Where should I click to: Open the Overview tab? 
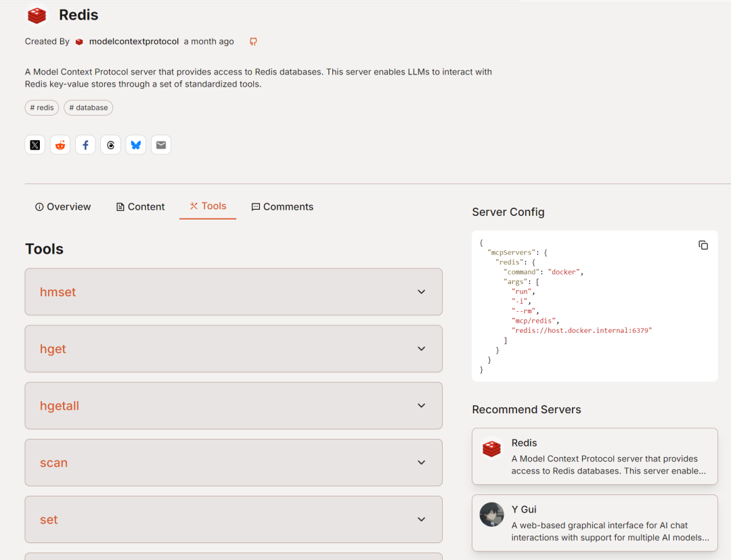point(64,207)
